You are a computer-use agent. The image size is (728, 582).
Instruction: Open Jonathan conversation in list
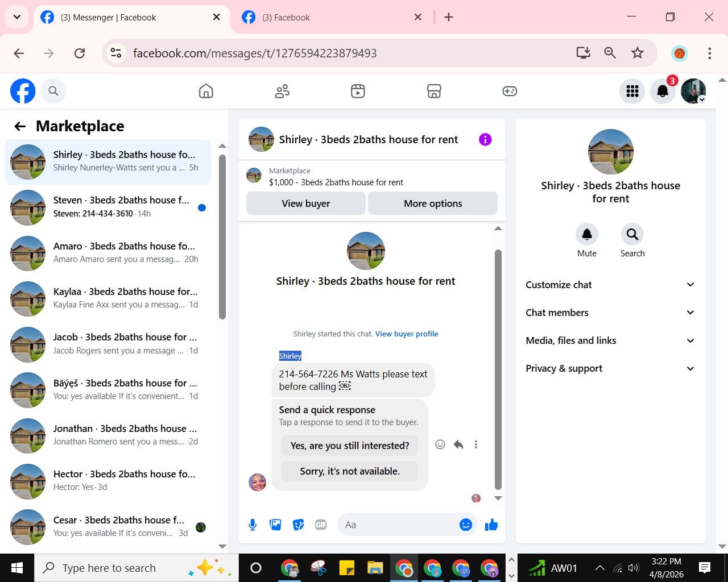(108, 435)
